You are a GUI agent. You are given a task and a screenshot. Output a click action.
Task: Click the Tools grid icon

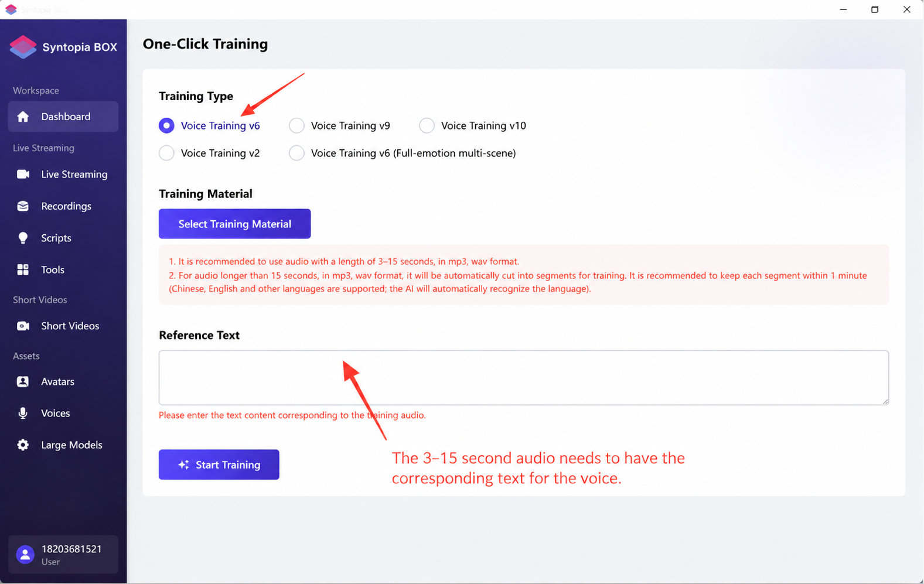coord(23,269)
